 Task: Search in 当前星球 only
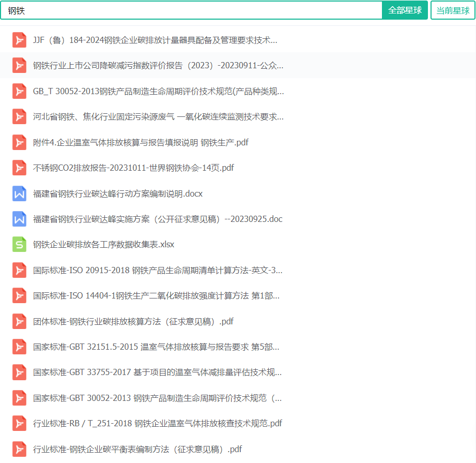click(x=453, y=11)
